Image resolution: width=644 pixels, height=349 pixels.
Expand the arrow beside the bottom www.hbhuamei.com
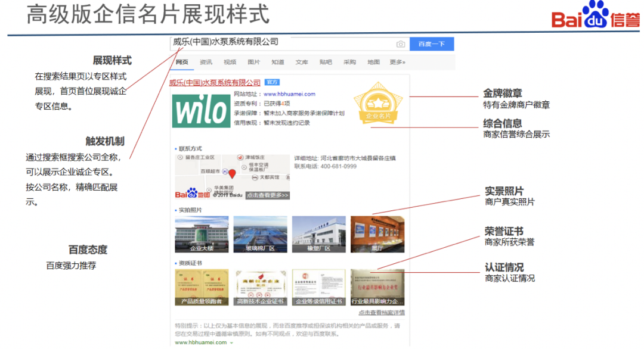click(231, 343)
